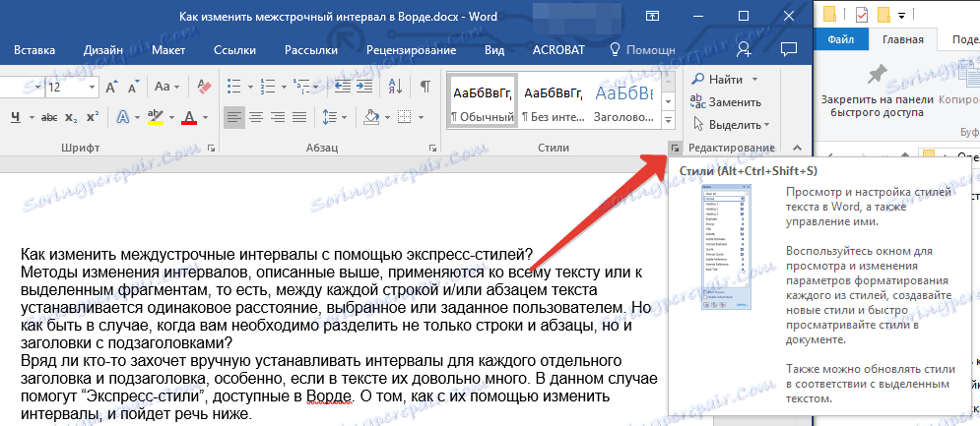This screenshot has width=980, height=426.
Task: Apply text effects with the outlined A icon
Action: point(123,116)
